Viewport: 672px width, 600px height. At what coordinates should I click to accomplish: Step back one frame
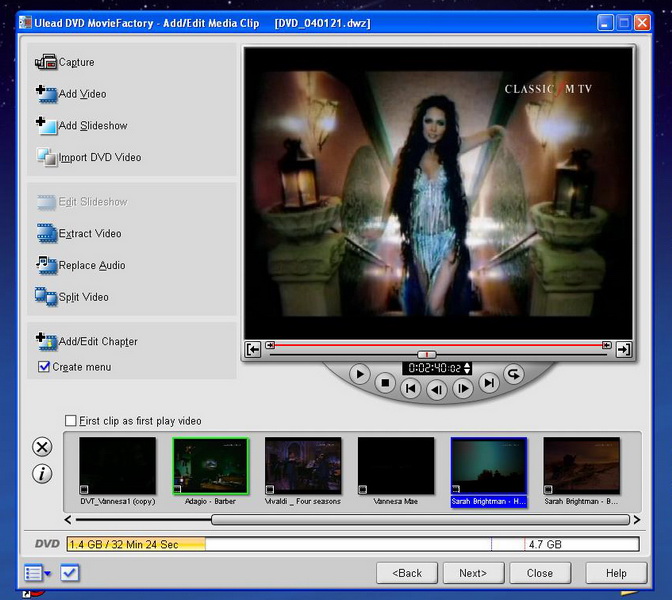(437, 390)
